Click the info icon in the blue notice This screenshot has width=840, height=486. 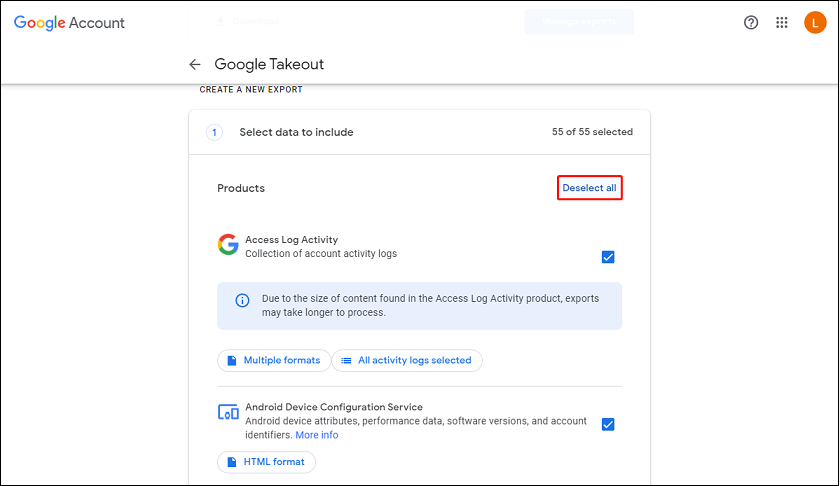pos(242,300)
